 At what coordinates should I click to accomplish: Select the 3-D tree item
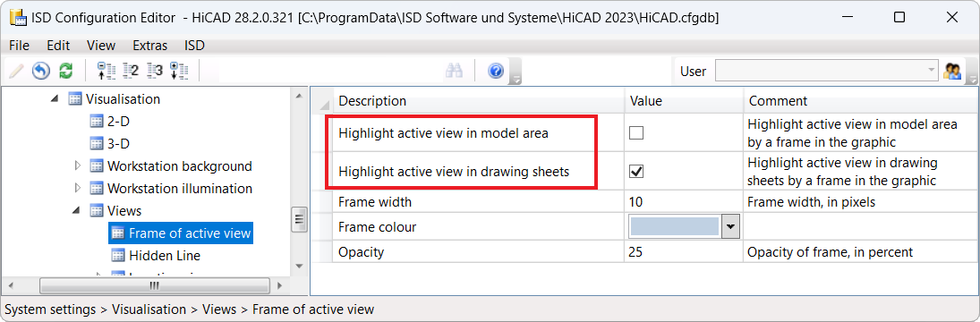click(119, 143)
